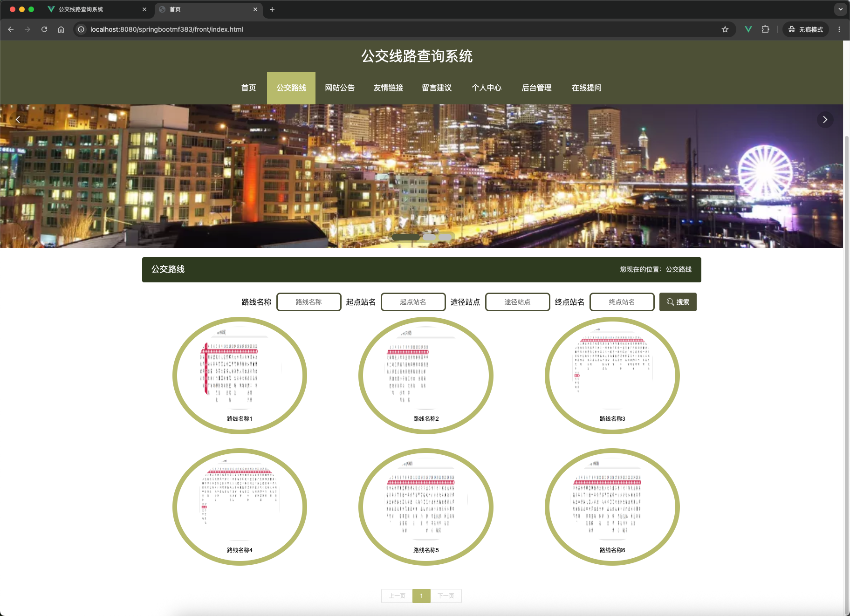Focus the 终点站名 search field

pos(622,302)
